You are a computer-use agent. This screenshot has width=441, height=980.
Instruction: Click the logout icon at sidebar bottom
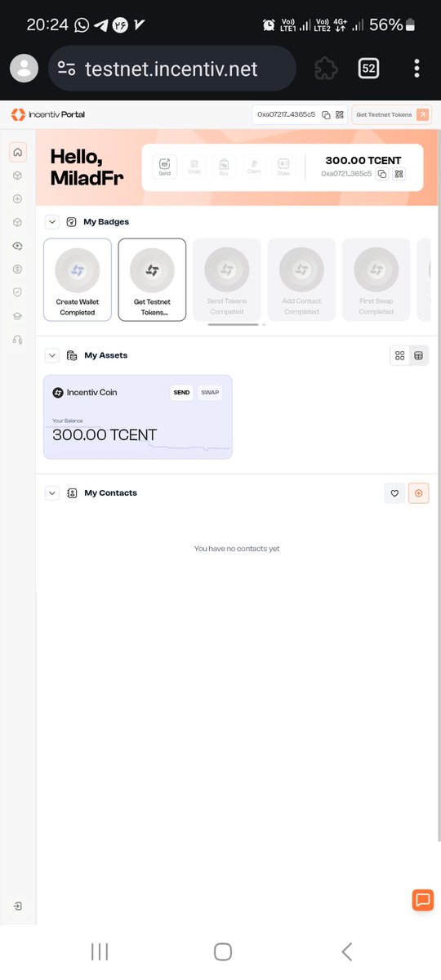pyautogui.click(x=17, y=906)
